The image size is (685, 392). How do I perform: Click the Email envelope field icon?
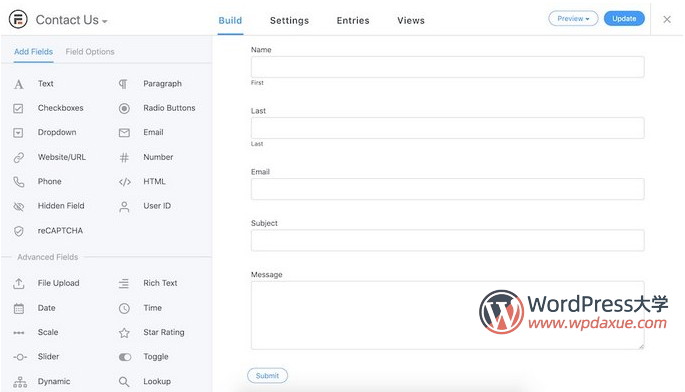tap(124, 133)
